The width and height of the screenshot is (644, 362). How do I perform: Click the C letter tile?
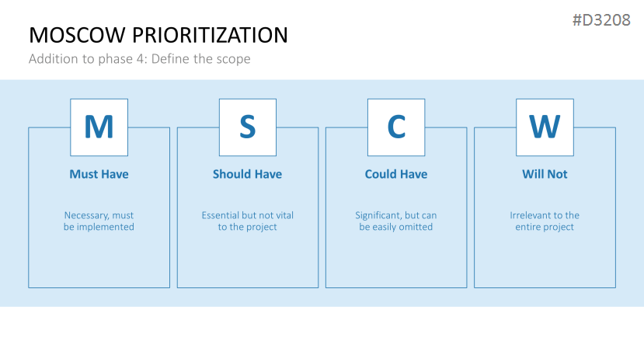click(396, 127)
